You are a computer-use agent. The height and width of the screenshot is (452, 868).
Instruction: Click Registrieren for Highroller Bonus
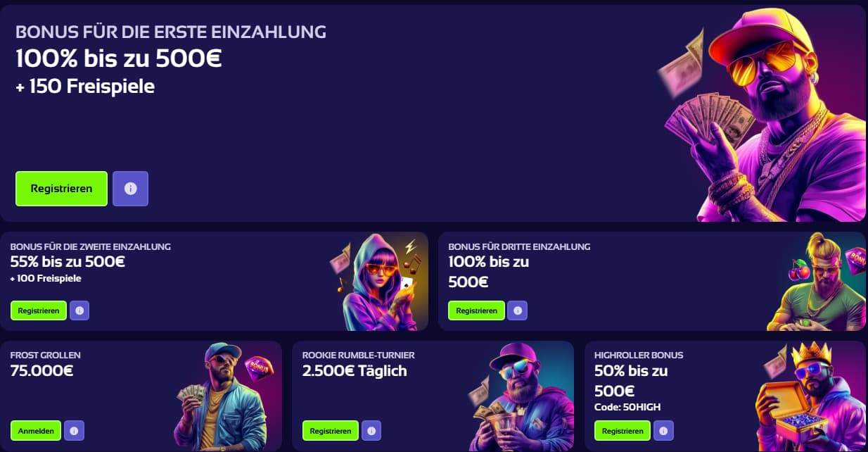click(x=623, y=431)
